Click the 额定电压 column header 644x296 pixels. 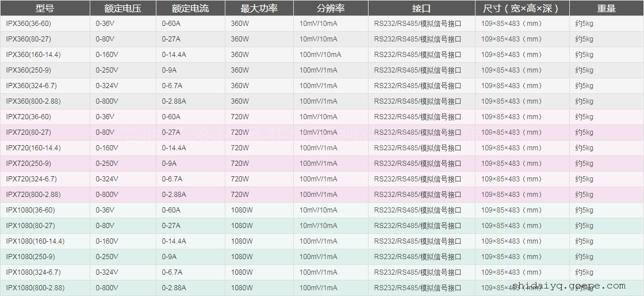click(x=122, y=9)
